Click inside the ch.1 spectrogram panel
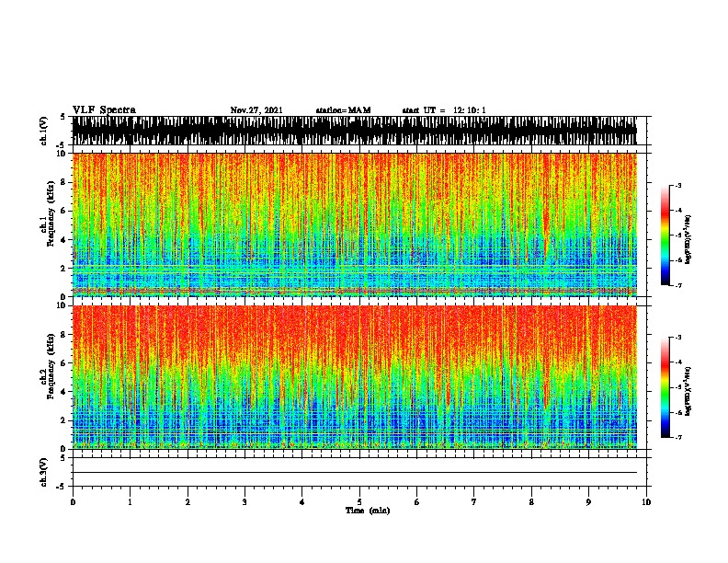728x563 pixels. click(x=355, y=224)
